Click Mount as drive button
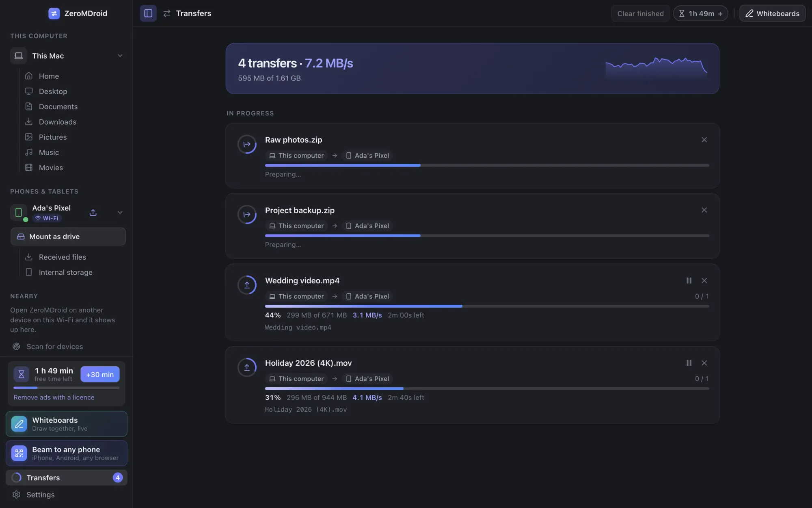Image resolution: width=812 pixels, height=508 pixels. pos(68,237)
